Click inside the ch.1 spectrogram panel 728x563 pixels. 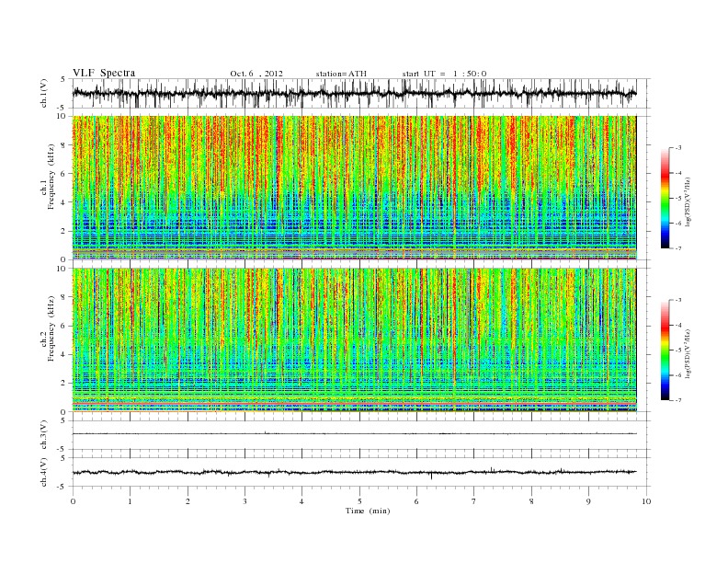click(355, 188)
